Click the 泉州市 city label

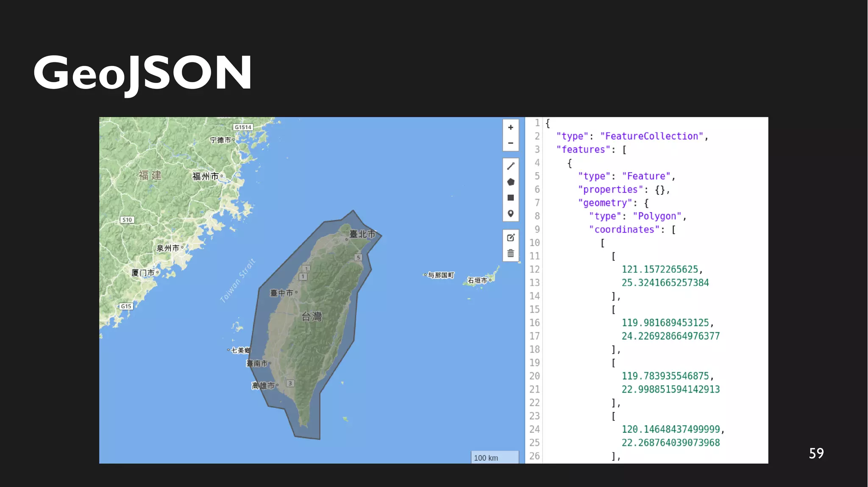tap(168, 248)
